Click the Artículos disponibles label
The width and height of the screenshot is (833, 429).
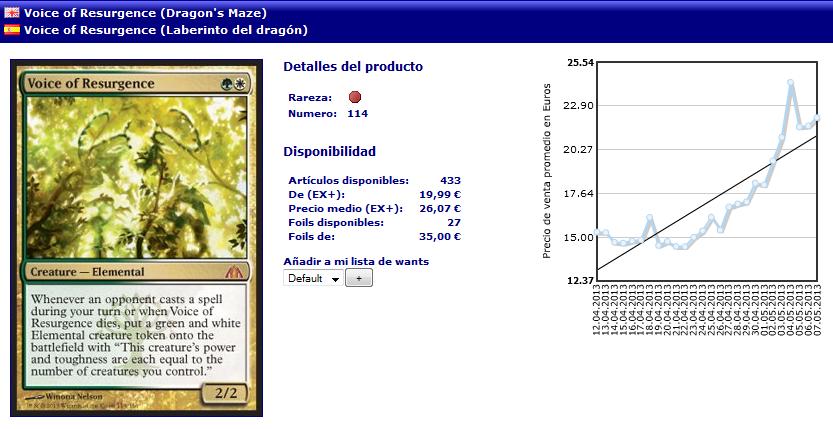tap(348, 181)
